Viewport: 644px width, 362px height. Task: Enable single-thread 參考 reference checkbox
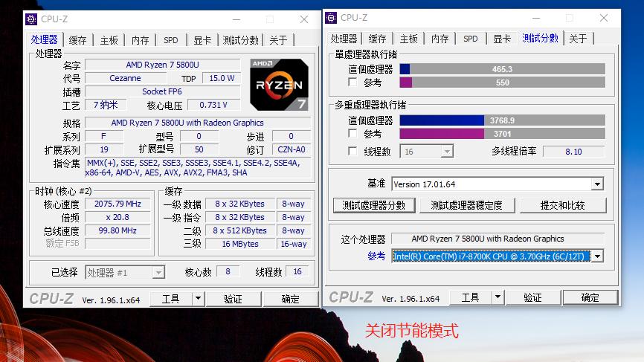click(352, 82)
